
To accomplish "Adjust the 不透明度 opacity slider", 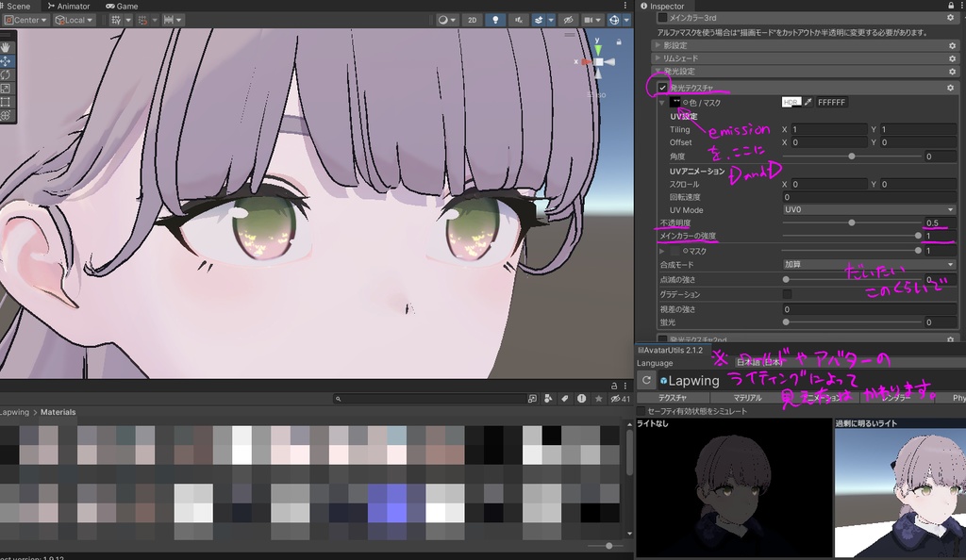I will tap(852, 222).
